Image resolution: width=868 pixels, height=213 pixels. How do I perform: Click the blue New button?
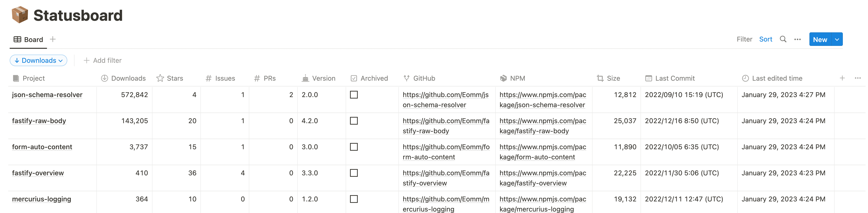click(x=820, y=39)
